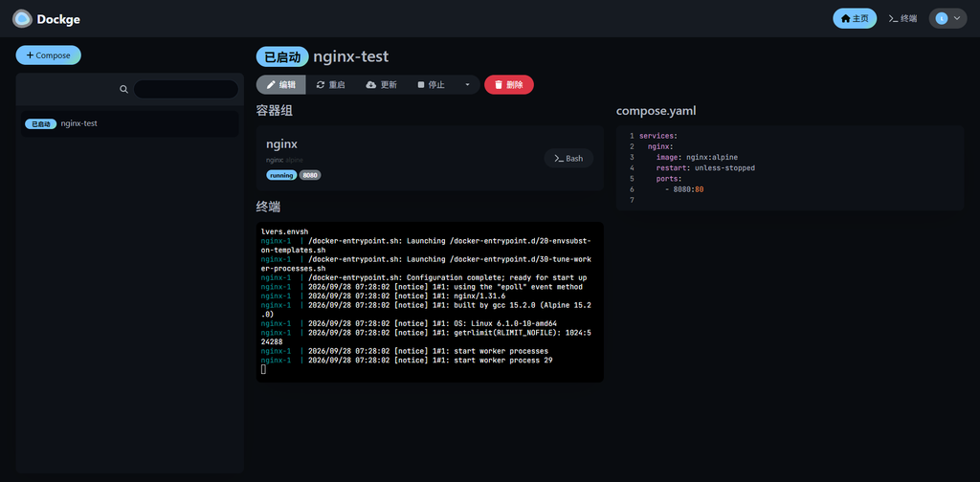Expand the user profile dropdown chevron

pyautogui.click(x=957, y=19)
